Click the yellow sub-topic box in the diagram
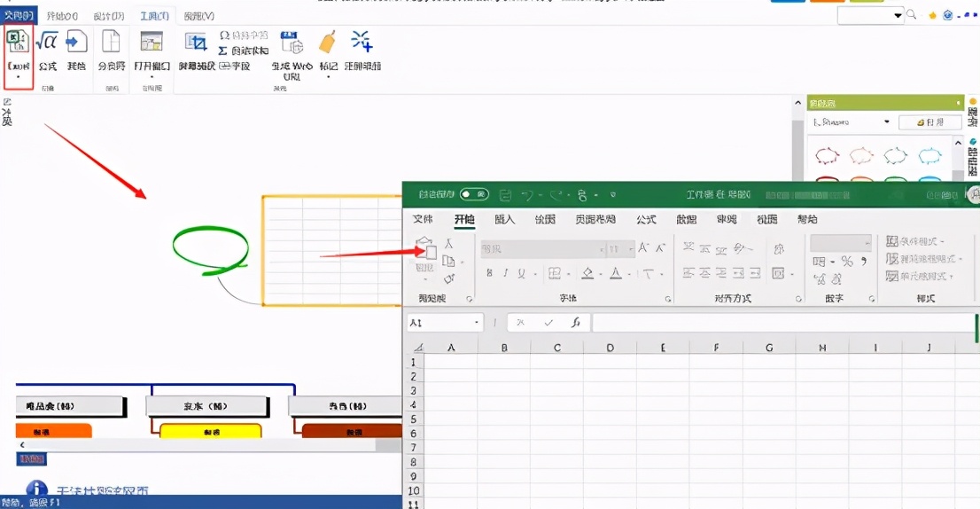This screenshot has height=509, width=980. point(211,432)
